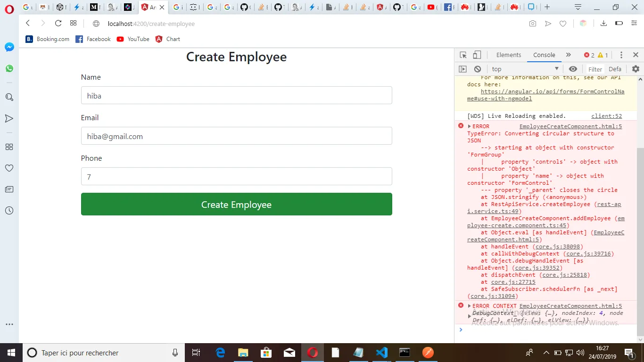Open the YouTube bookmark in the bookmarks bar

pos(133,39)
